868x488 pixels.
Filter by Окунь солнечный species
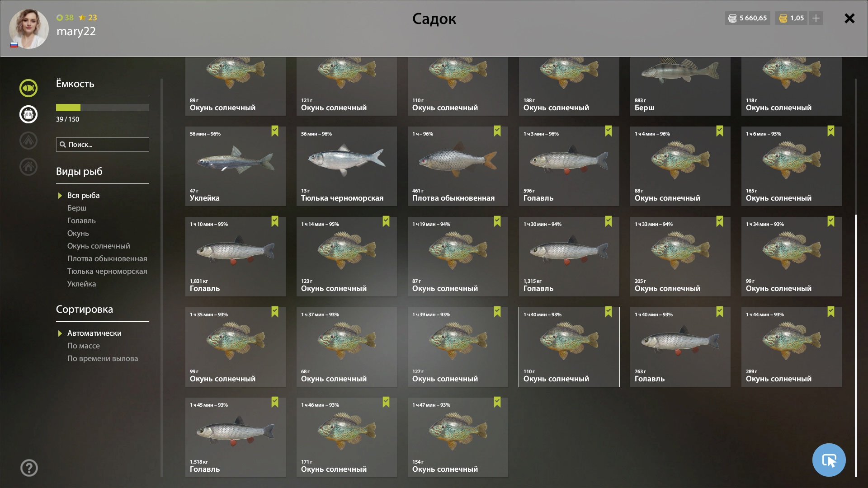[x=99, y=246]
